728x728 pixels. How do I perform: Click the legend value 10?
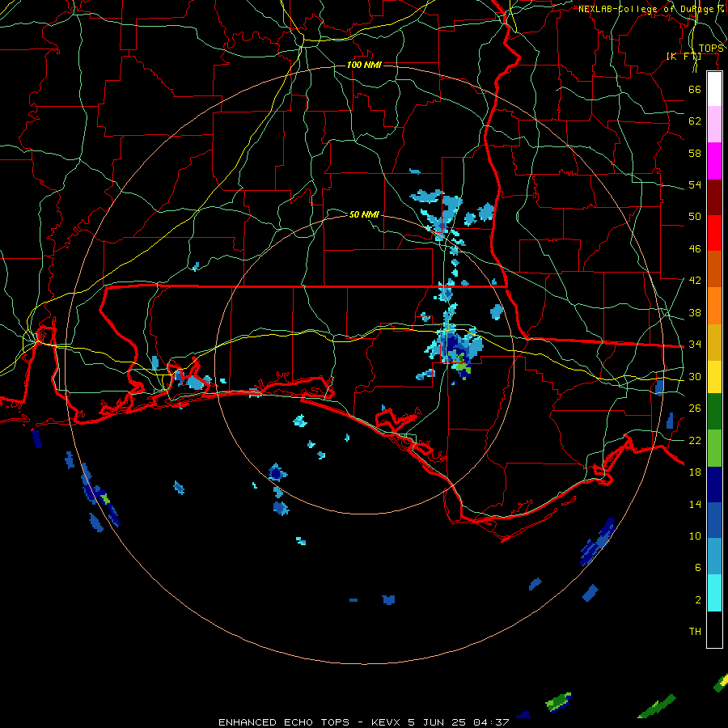pos(695,535)
